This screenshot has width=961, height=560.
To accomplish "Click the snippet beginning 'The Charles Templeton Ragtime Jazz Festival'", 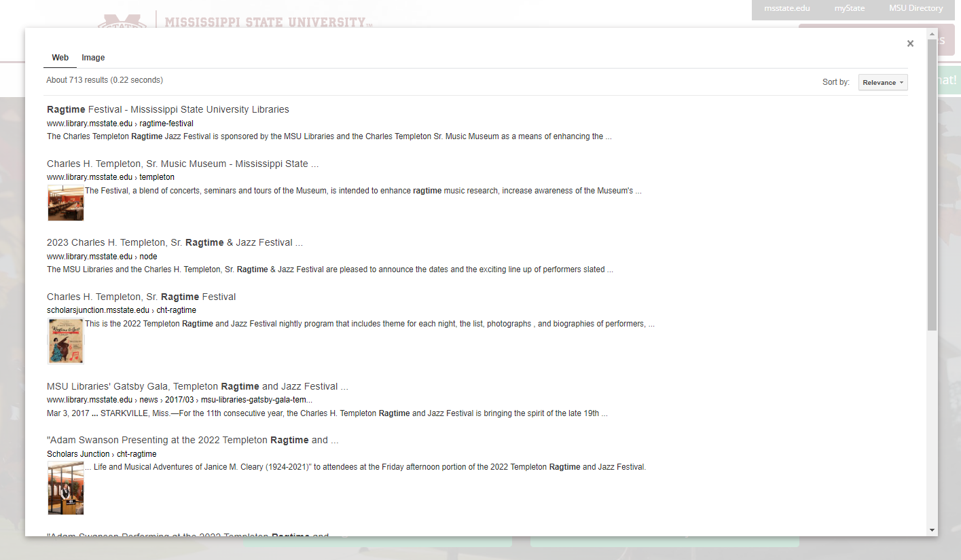I will coord(329,136).
